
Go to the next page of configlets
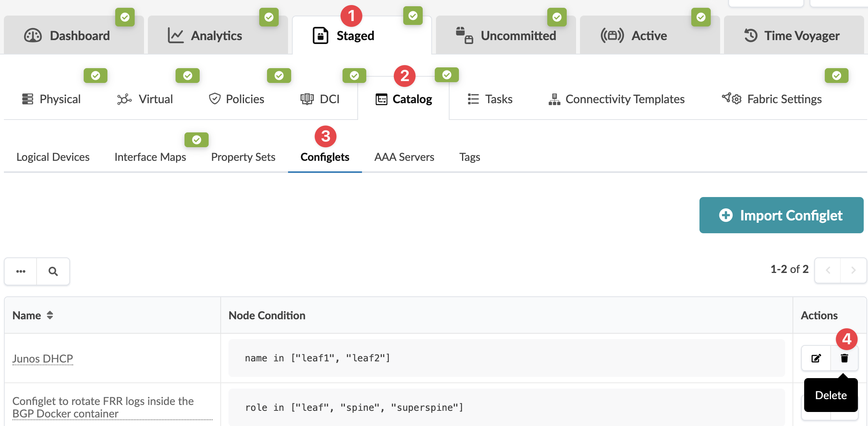tap(853, 270)
